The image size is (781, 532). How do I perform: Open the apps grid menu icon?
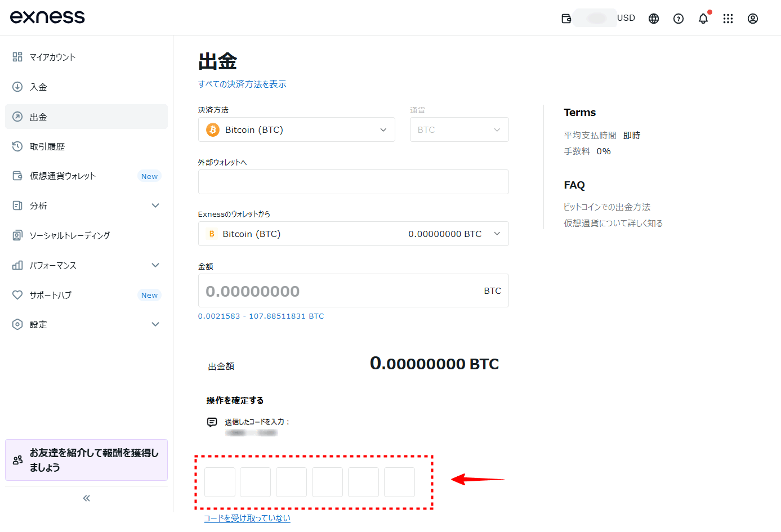pos(728,19)
